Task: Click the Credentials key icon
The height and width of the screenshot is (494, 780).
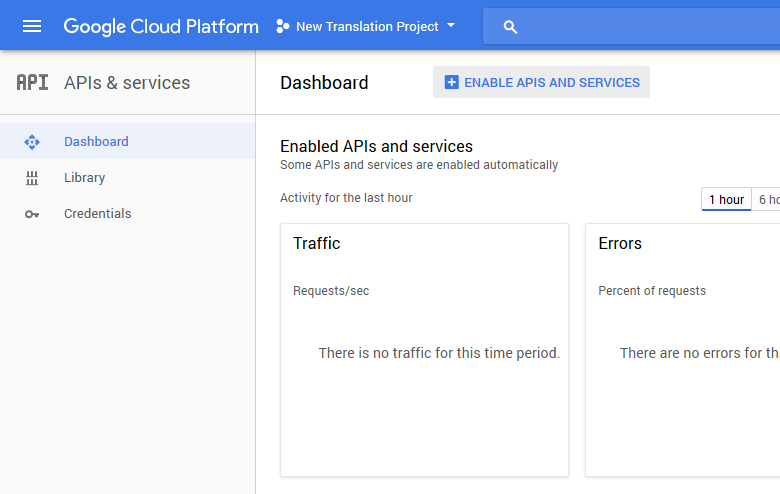Action: pos(32,214)
